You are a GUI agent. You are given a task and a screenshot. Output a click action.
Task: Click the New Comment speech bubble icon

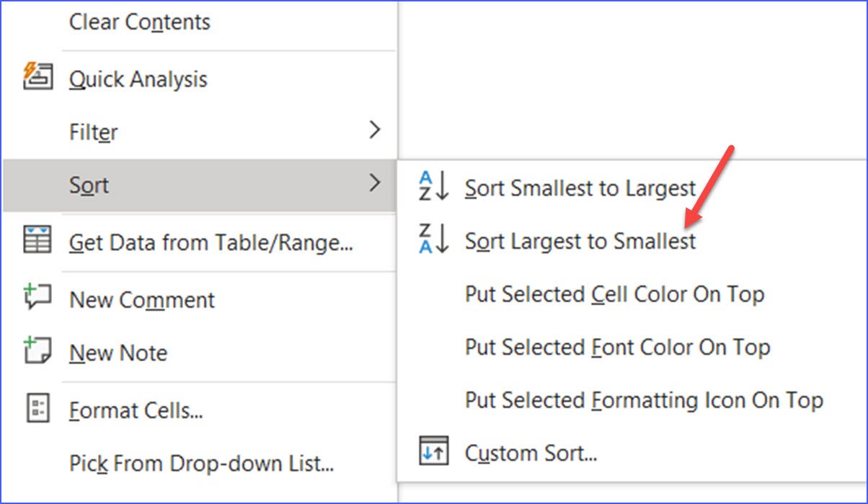[x=37, y=297]
